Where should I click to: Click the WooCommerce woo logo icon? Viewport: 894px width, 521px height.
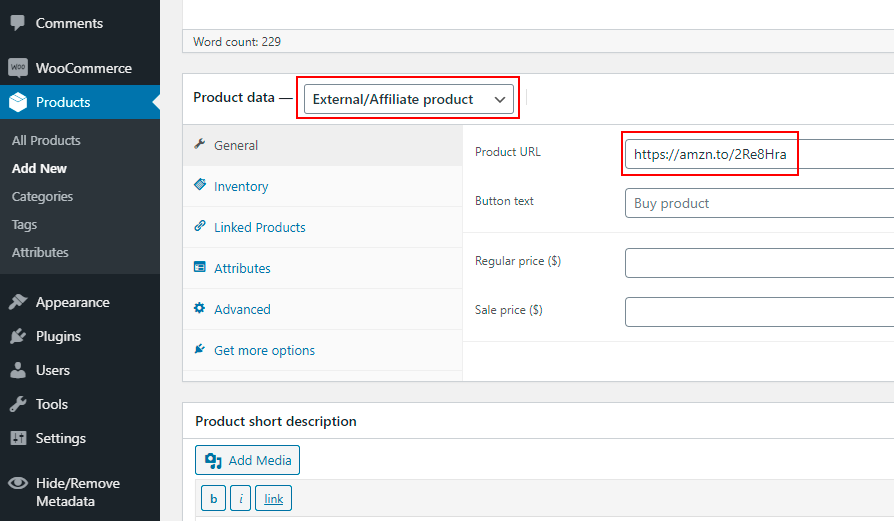[18, 68]
